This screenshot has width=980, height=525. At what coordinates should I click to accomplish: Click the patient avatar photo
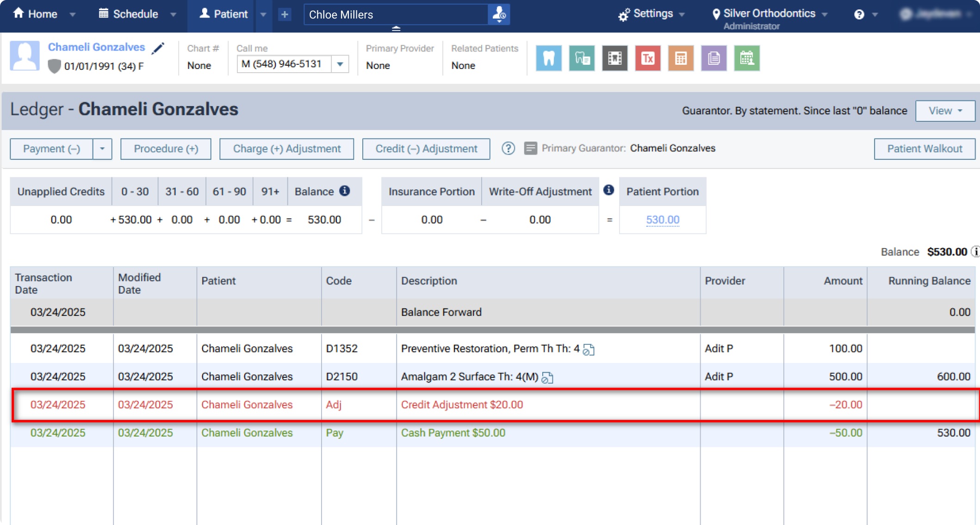tap(25, 56)
